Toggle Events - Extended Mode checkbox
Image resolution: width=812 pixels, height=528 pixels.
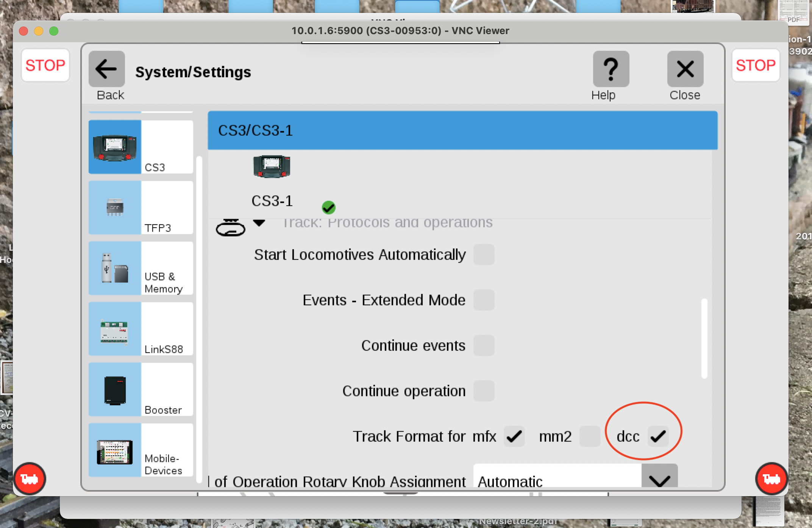tap(484, 300)
